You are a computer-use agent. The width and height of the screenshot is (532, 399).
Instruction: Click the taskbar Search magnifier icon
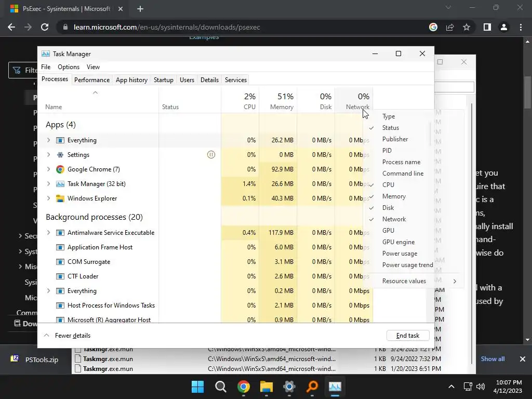pos(220,387)
